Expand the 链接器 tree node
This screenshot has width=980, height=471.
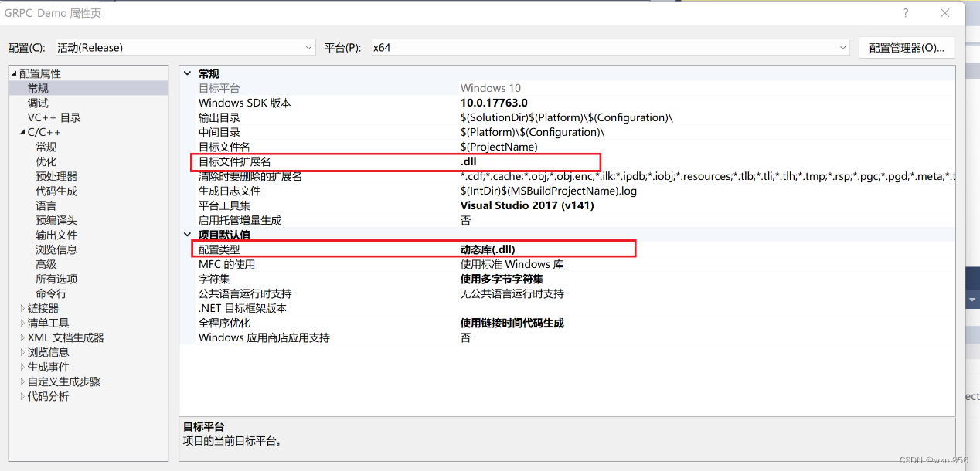(x=23, y=307)
